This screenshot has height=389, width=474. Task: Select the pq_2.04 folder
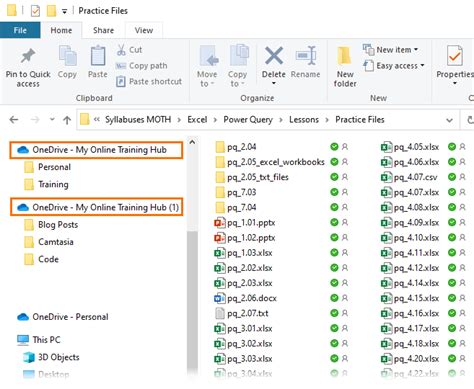coord(236,147)
